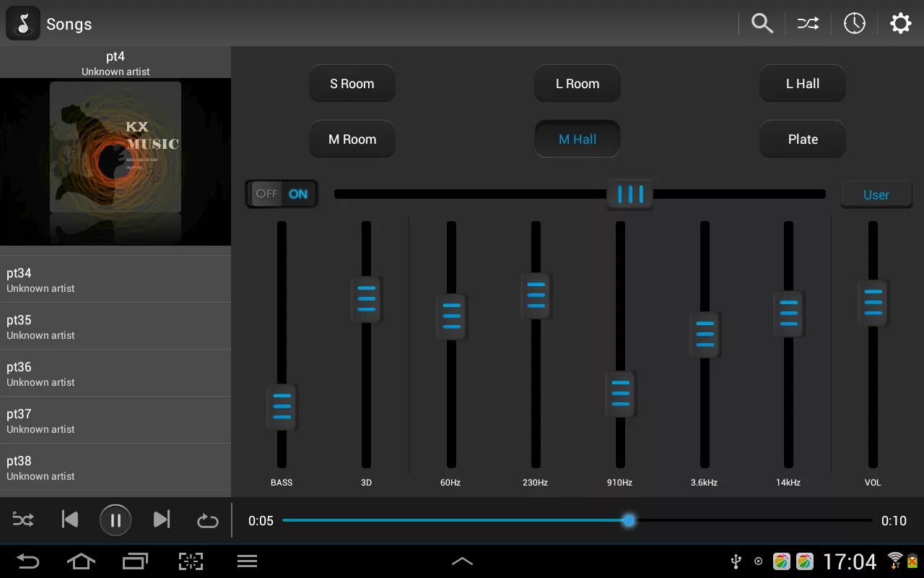Play song pt35 from the list
This screenshot has height=578, width=924.
click(115, 327)
